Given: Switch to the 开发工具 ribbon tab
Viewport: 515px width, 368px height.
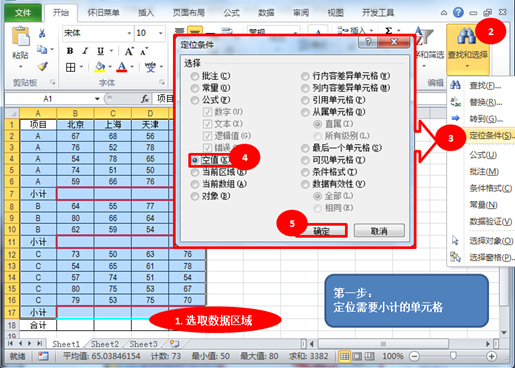Looking at the screenshot, I should coord(378,13).
